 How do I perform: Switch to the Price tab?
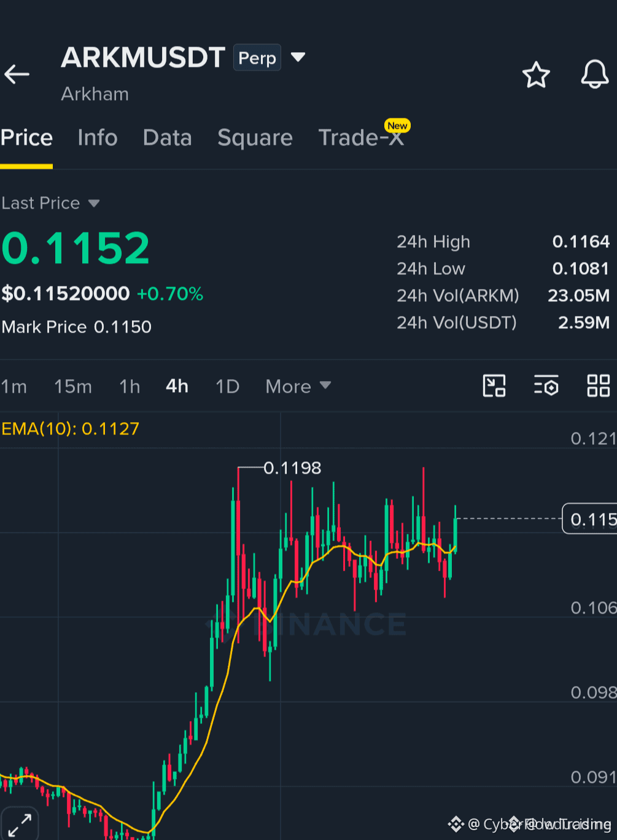[26, 137]
